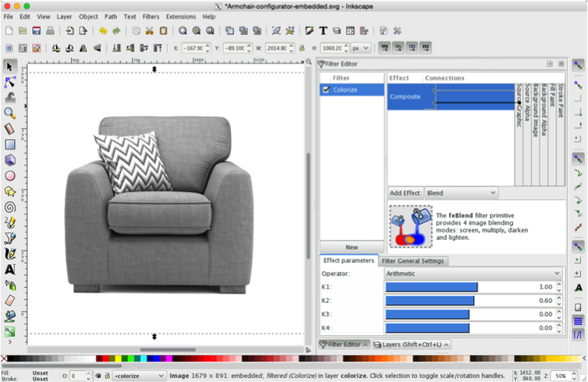Activate the Zoom magnifier tool
The height and width of the screenshot is (382, 588).
(10, 113)
